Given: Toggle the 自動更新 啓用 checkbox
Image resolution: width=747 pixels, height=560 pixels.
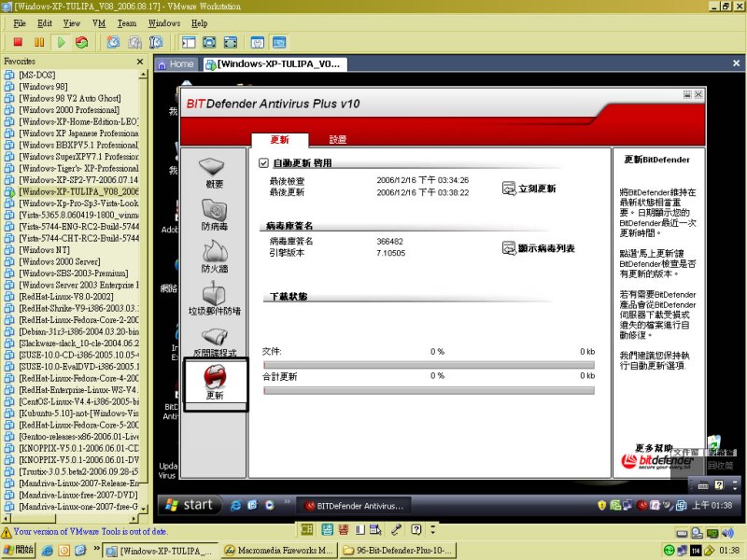Looking at the screenshot, I should (x=263, y=162).
